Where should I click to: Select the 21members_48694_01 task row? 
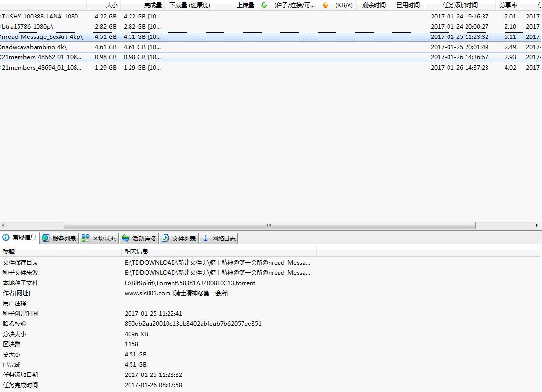click(41, 68)
